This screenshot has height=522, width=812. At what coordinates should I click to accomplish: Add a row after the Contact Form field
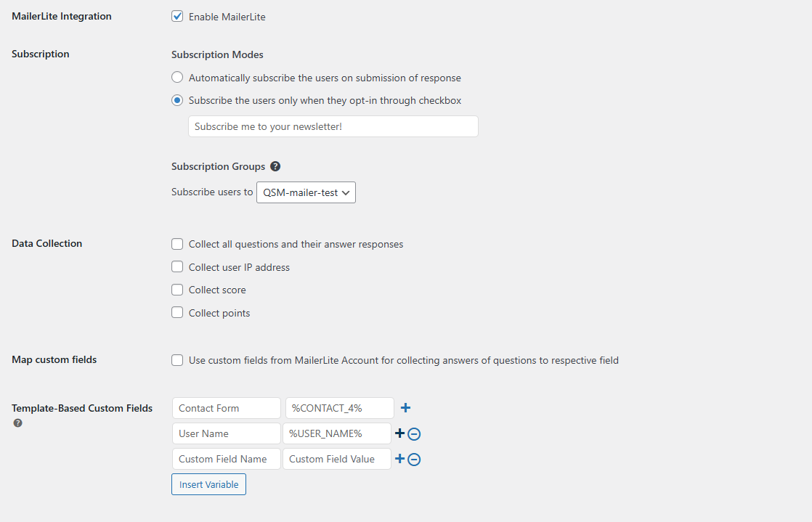click(405, 407)
